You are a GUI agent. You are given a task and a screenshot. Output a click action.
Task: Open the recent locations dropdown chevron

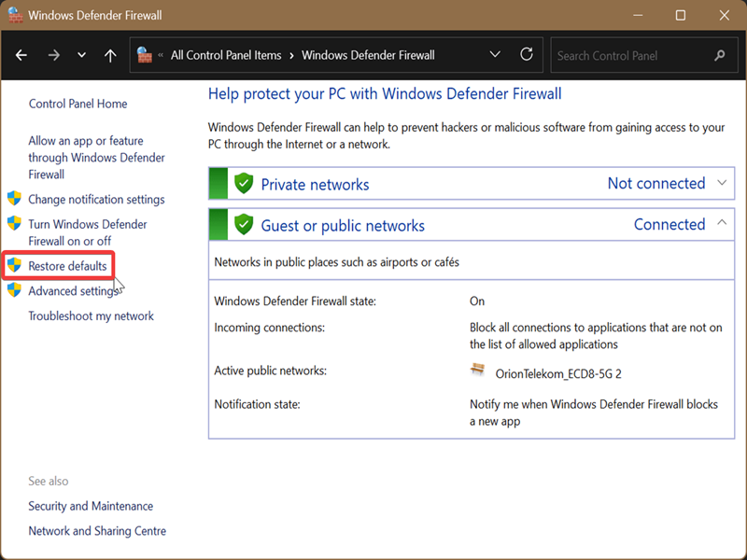82,55
